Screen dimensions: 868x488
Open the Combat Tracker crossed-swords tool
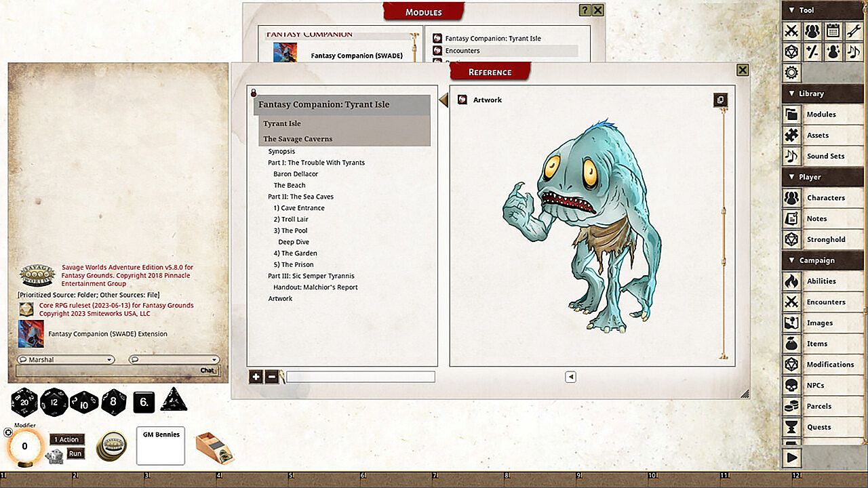[x=791, y=30]
